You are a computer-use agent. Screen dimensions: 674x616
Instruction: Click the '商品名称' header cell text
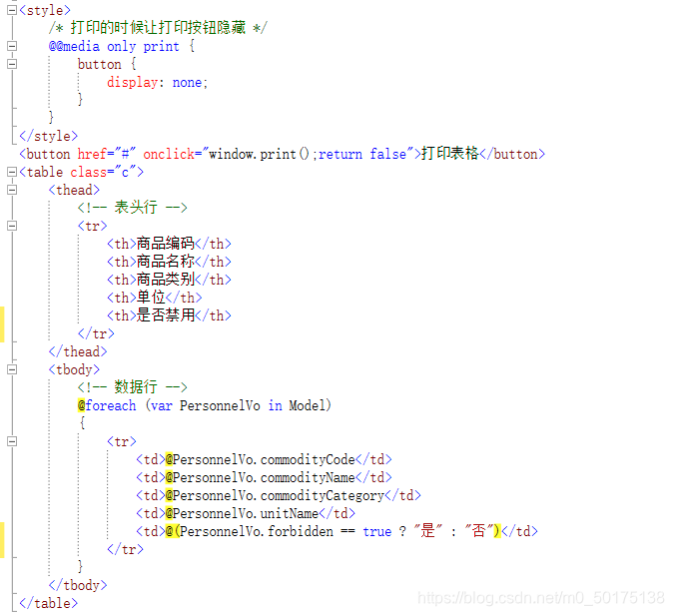166,262
